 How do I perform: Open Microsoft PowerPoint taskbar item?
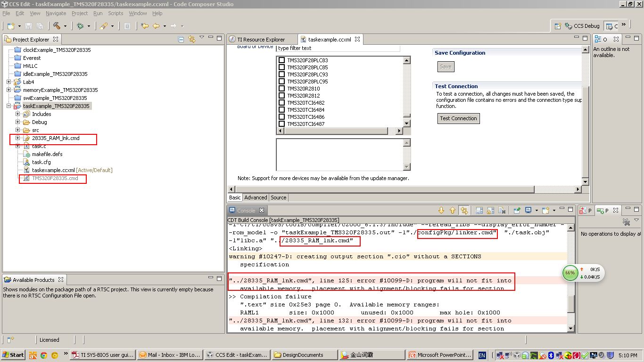point(439,355)
